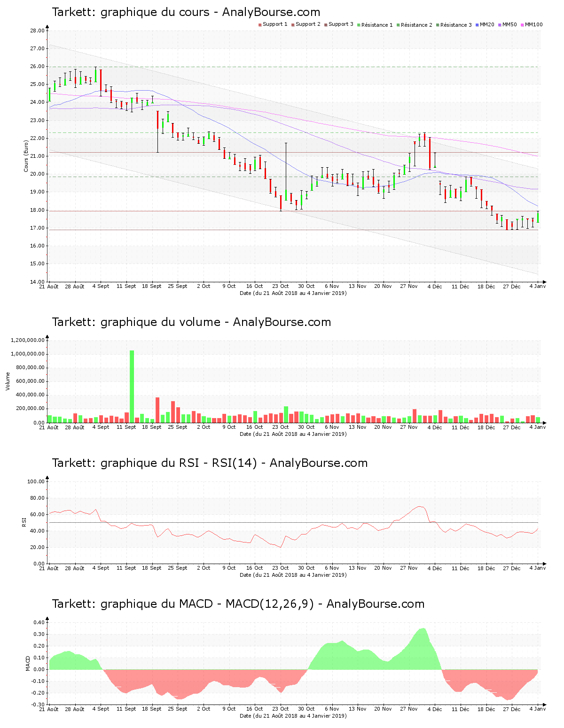This screenshot has height=728, width=564.
Task: Click the Support 3 legend entry
Action: pos(339,24)
